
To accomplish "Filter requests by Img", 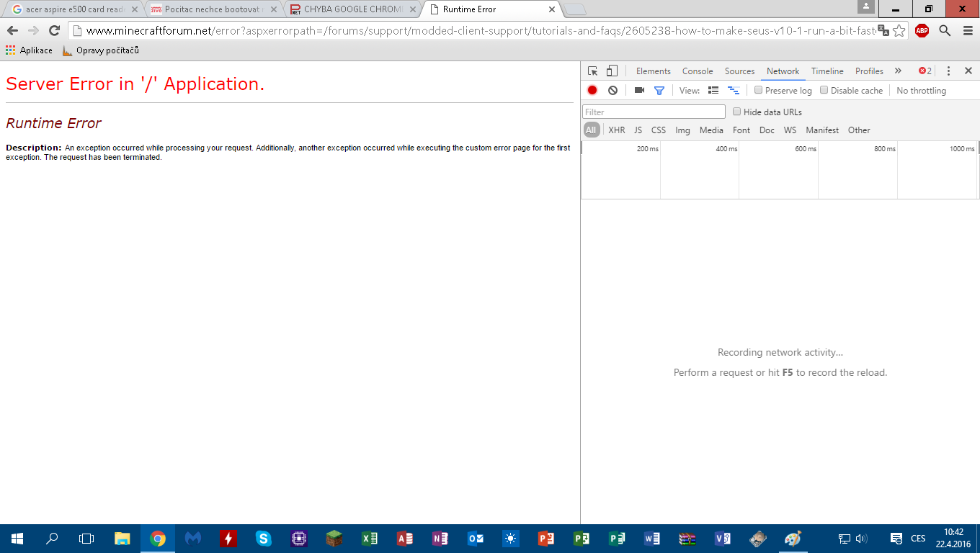I will (682, 130).
